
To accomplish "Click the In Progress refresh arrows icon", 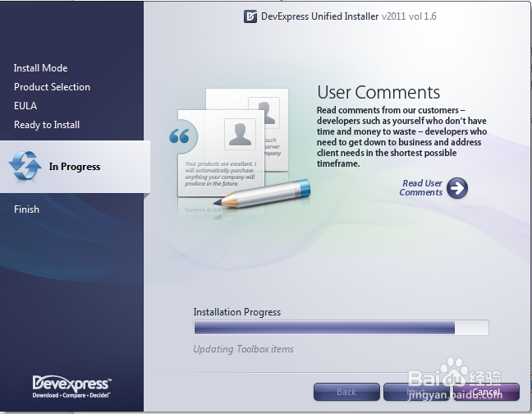I will (x=25, y=166).
